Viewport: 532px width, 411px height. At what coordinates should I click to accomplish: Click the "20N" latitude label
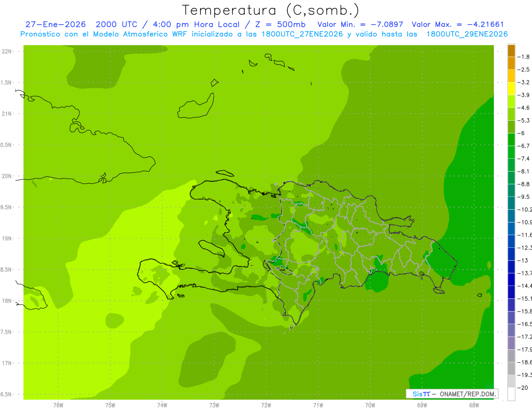(x=7, y=176)
